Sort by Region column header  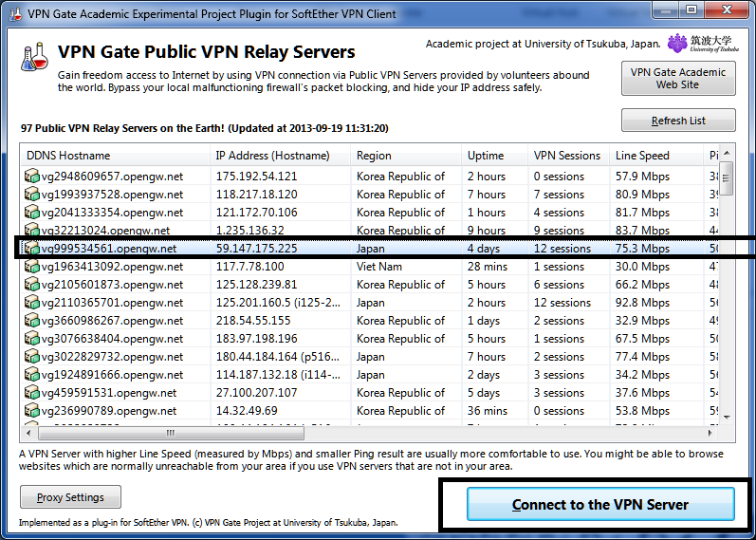[x=406, y=156]
